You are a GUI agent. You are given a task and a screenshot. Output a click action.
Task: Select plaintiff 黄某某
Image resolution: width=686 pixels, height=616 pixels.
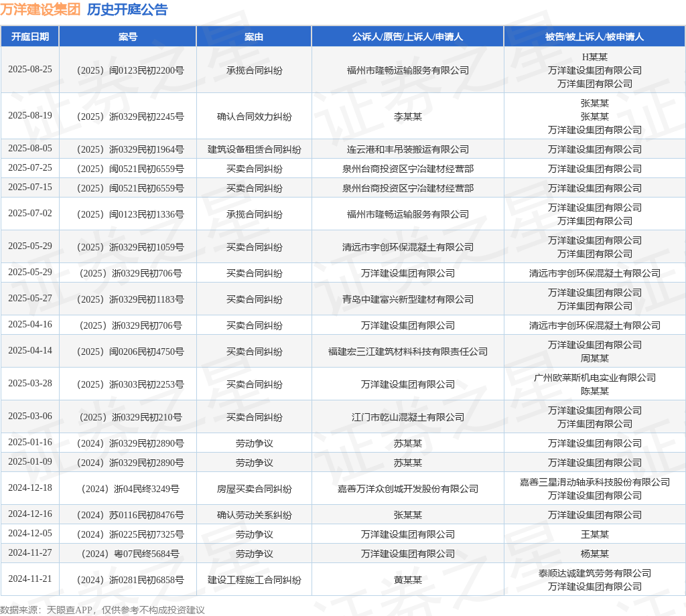[408, 580]
